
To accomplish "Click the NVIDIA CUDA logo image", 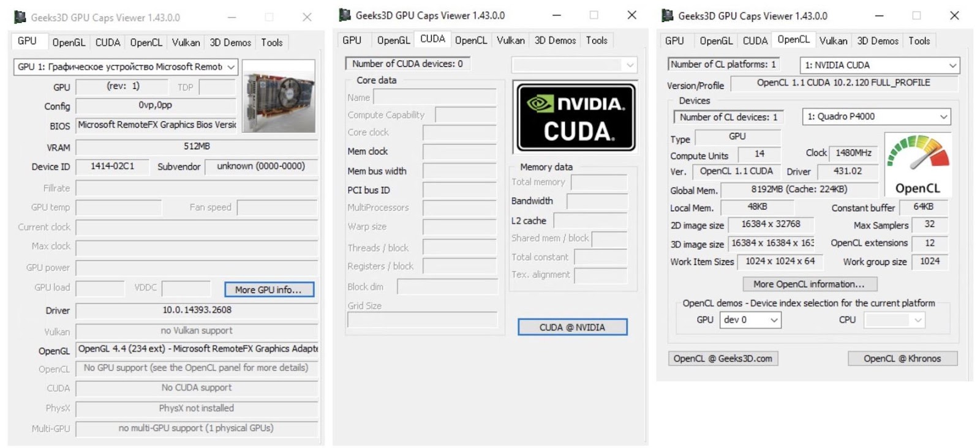I will coord(576,117).
